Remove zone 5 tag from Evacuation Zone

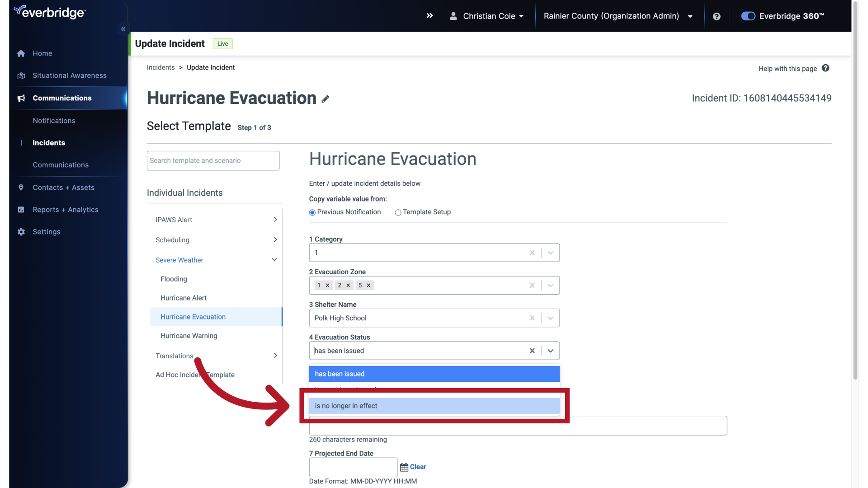368,285
